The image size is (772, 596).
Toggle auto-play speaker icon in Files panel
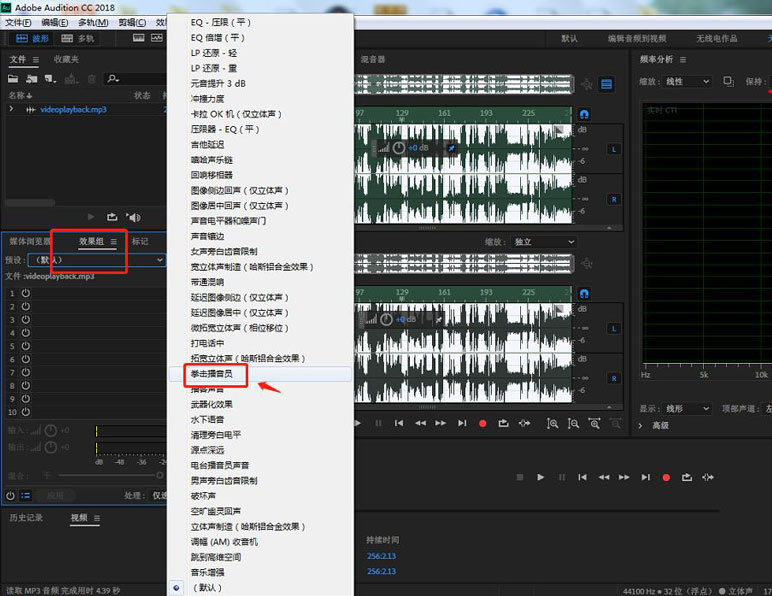point(133,217)
